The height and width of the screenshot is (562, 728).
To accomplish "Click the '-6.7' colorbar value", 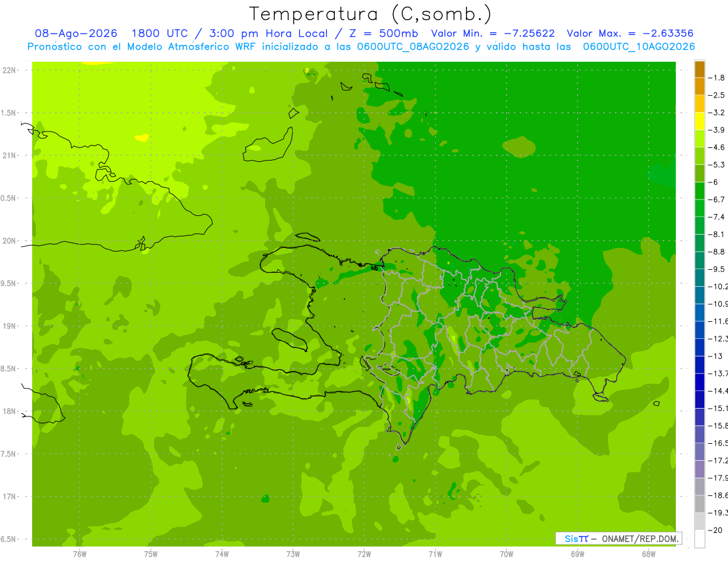I will point(718,199).
